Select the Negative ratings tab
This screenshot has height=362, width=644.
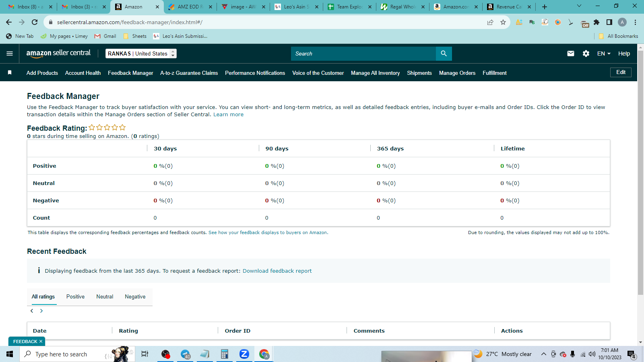tap(135, 296)
